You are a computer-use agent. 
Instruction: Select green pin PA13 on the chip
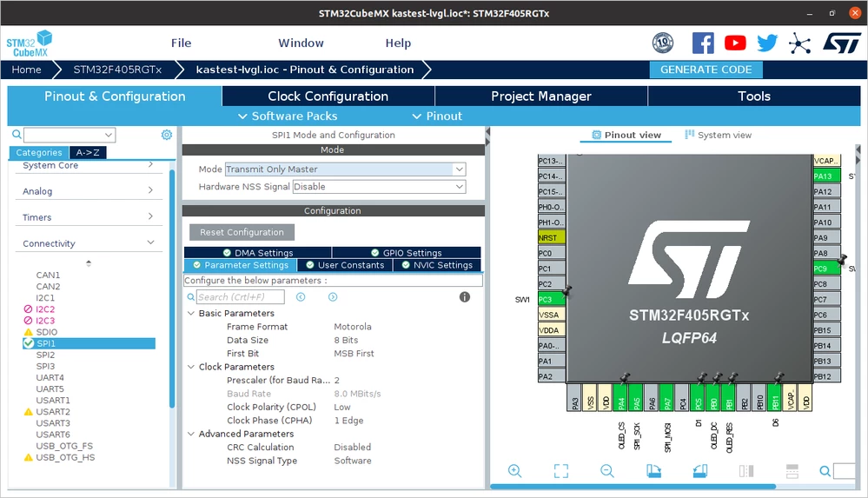coord(826,176)
